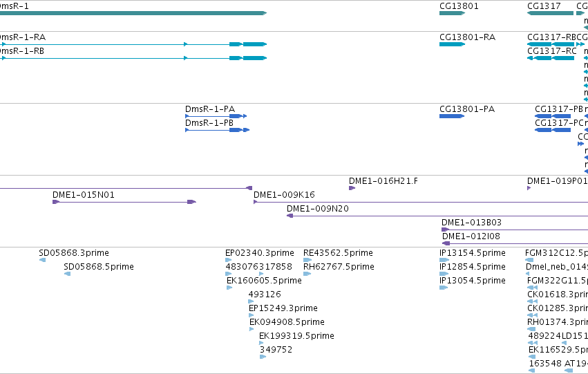The image size is (588, 374).
Task: Open the CK01618.3prime EST
Action: pyautogui.click(x=533, y=301)
